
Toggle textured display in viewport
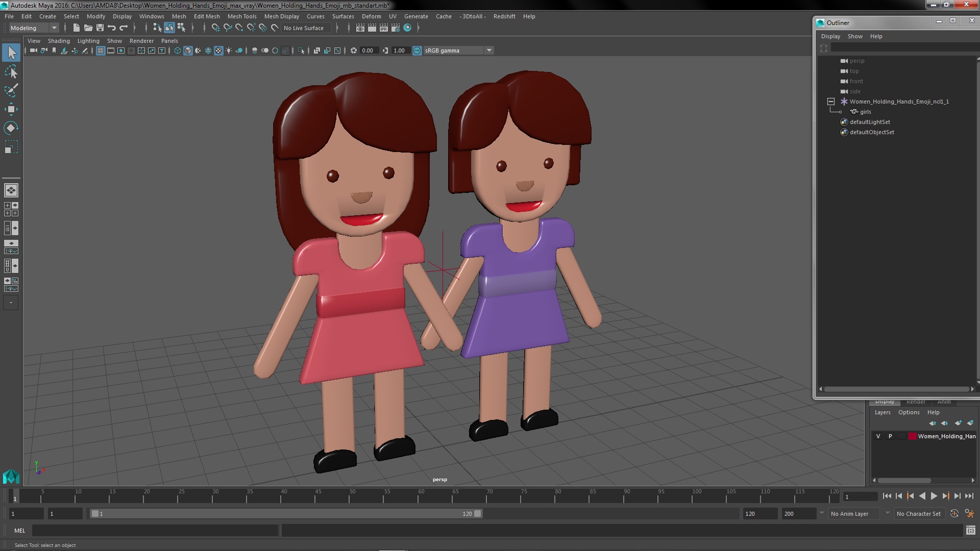(x=218, y=51)
